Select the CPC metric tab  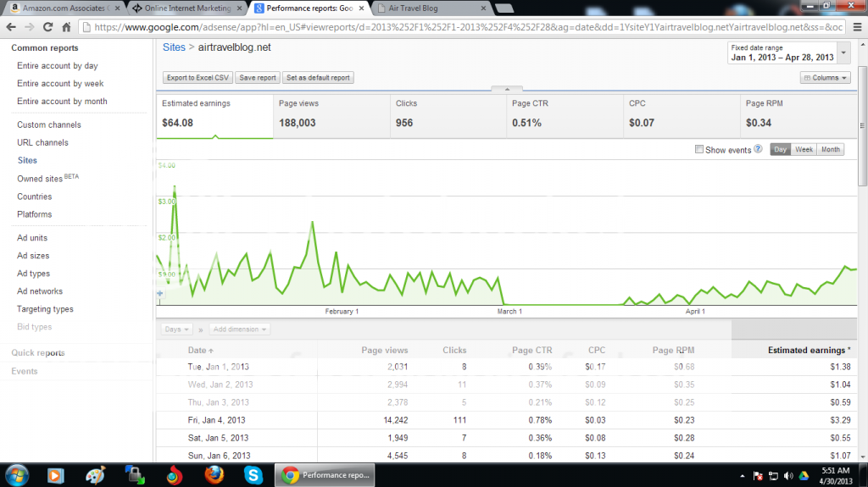tap(682, 116)
